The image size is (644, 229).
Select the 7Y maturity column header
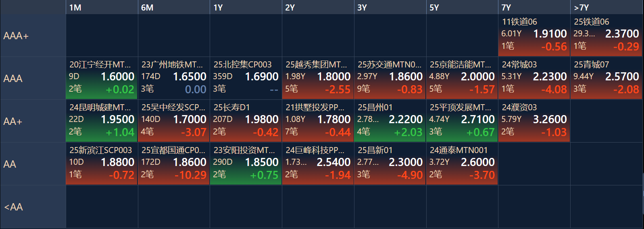click(534, 7)
